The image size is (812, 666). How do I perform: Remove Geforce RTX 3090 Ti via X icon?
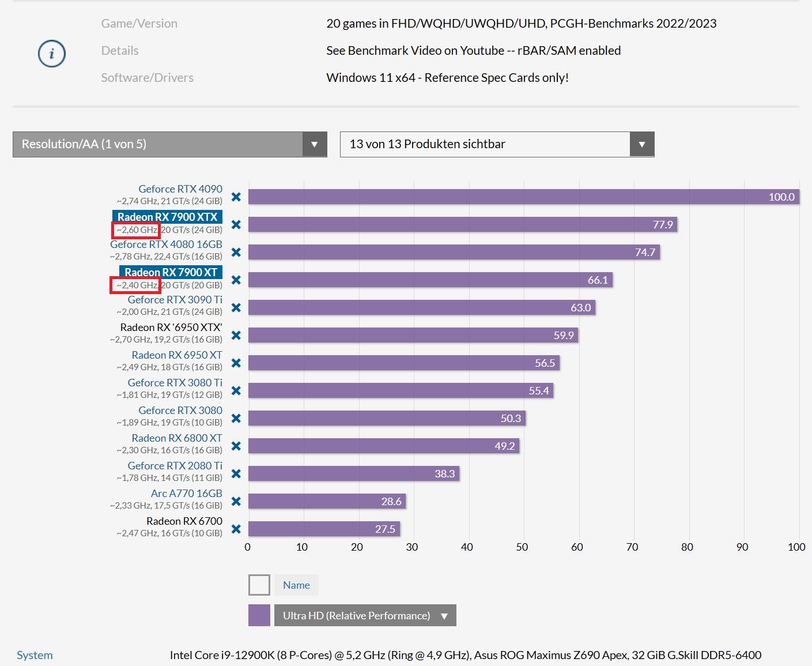pos(236,307)
